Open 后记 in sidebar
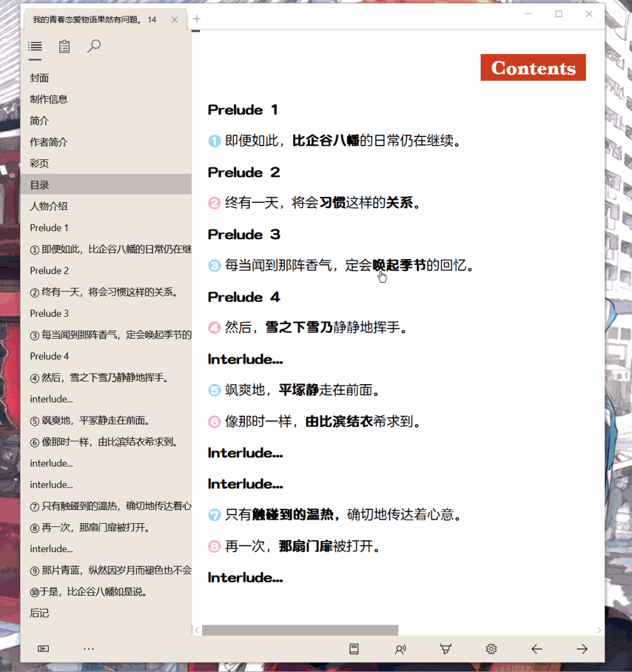Viewport: 632px width, 672px height. click(106, 613)
